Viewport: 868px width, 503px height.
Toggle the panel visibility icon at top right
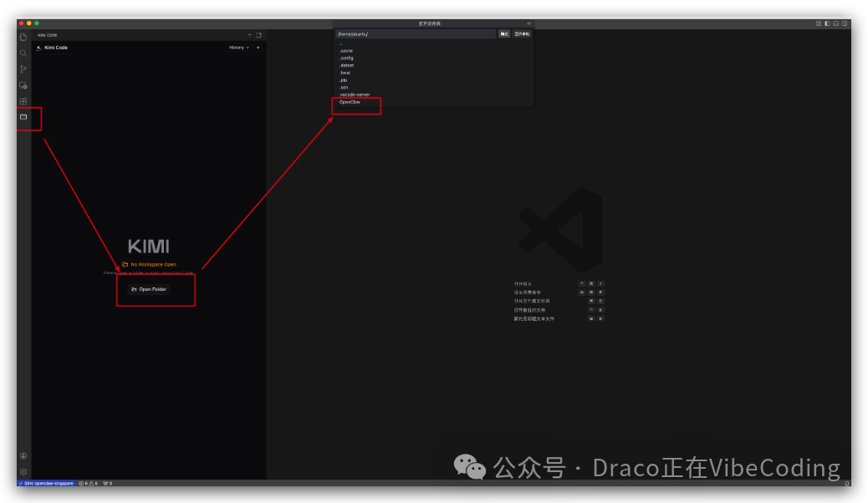[x=835, y=23]
